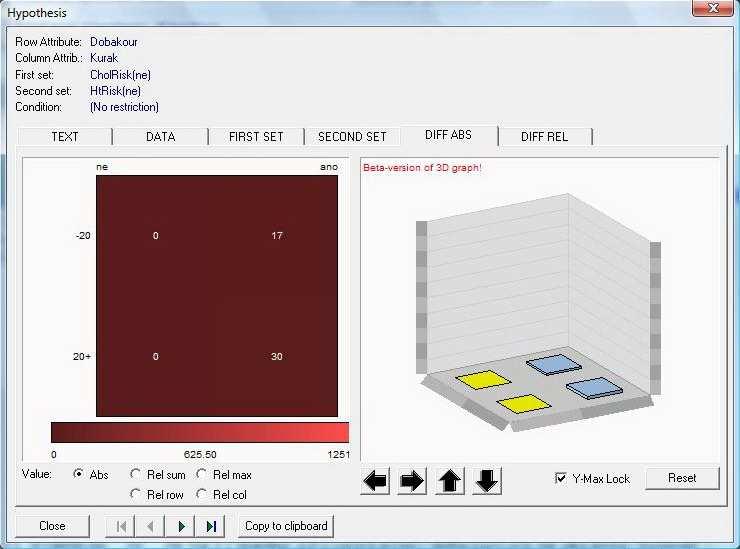The width and height of the screenshot is (740, 549).
Task: Click the Close button
Action: pos(52,526)
